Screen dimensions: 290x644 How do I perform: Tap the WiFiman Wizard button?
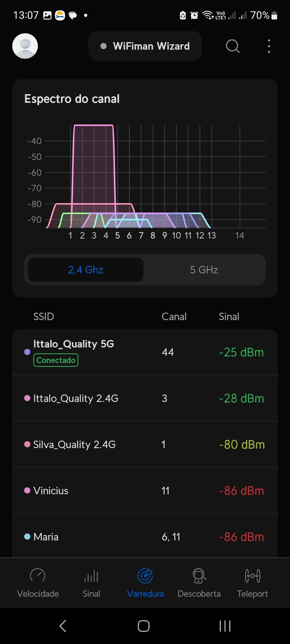coord(145,46)
